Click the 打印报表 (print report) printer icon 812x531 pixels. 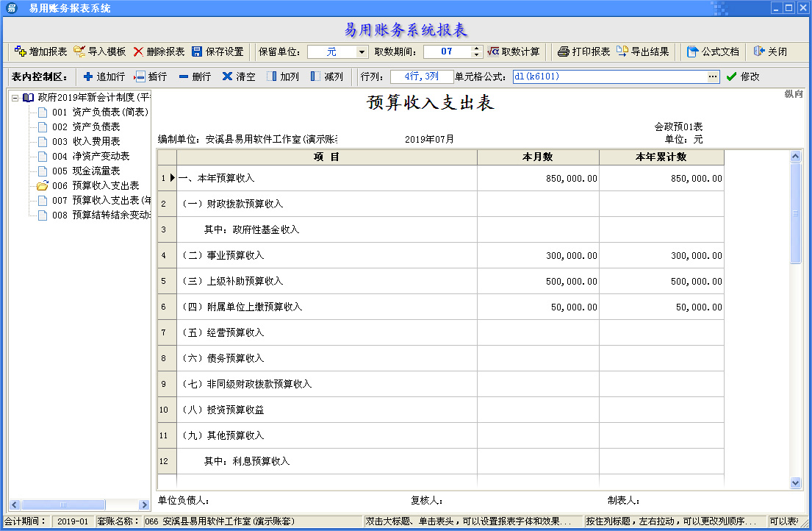click(564, 51)
